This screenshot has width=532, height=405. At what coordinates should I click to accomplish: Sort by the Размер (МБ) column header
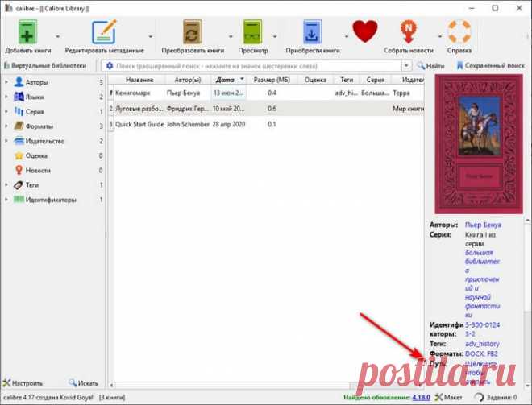pos(272,80)
